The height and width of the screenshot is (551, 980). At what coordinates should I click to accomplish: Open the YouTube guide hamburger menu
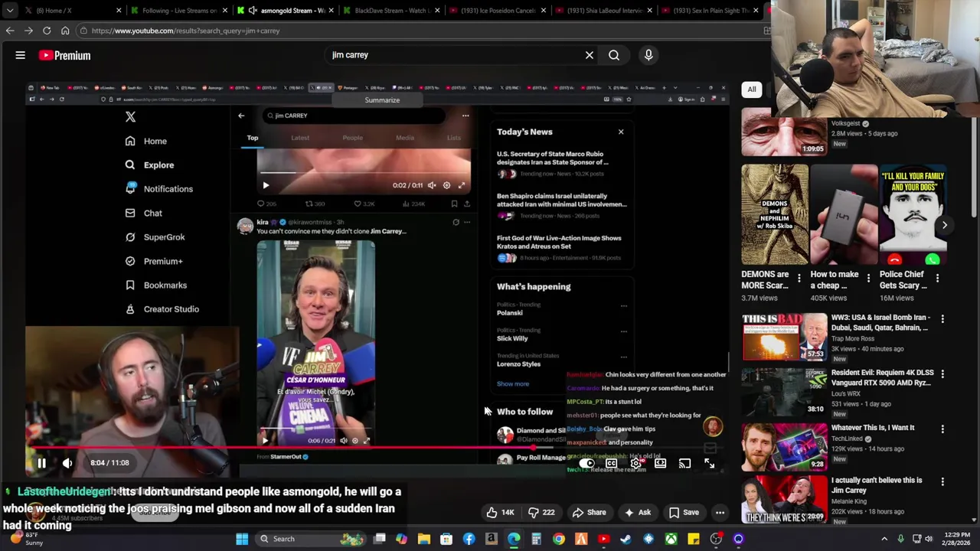21,55
